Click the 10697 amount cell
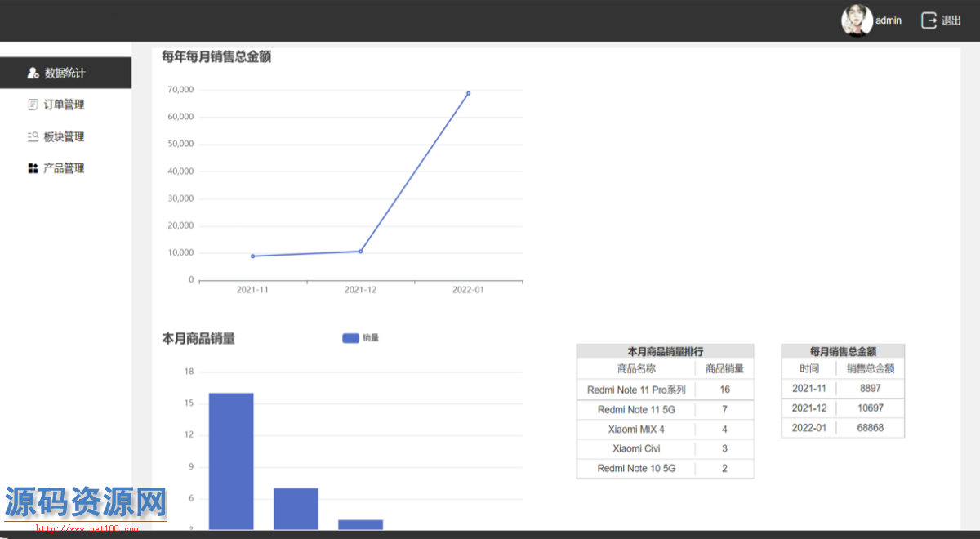This screenshot has width=980, height=539. coord(871,408)
